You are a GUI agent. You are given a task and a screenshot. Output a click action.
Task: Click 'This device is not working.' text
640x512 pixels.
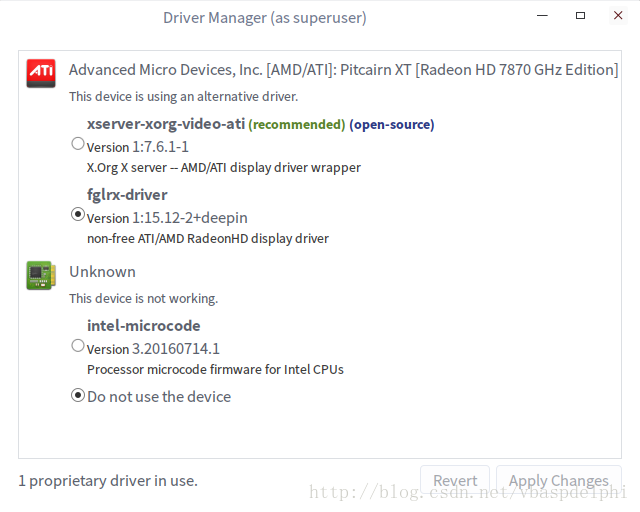point(144,298)
